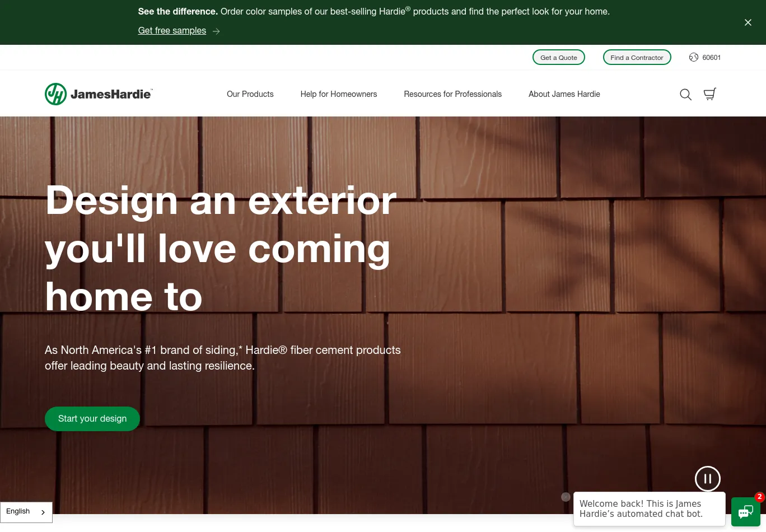Click the Find a Contractor button

(x=637, y=57)
